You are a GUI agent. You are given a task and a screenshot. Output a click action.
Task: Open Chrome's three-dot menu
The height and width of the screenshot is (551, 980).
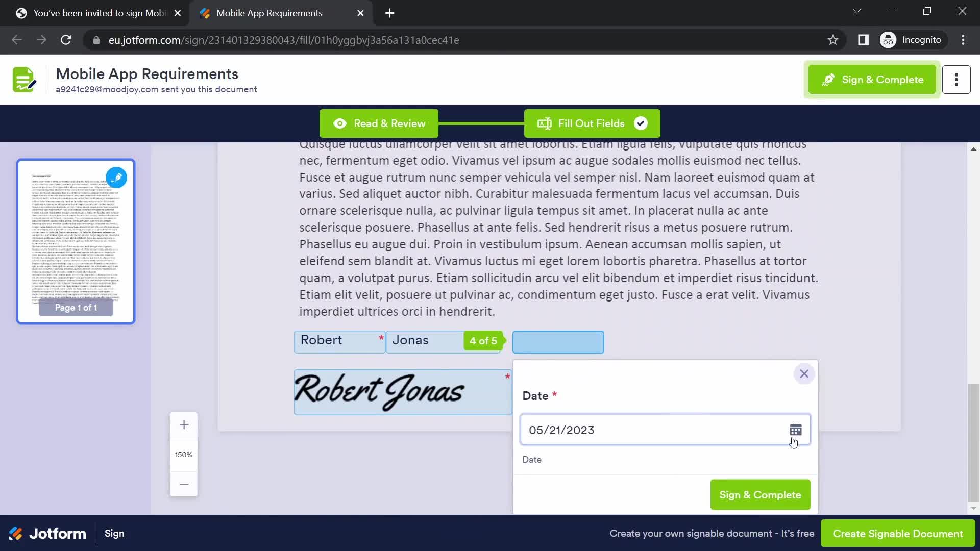click(963, 40)
